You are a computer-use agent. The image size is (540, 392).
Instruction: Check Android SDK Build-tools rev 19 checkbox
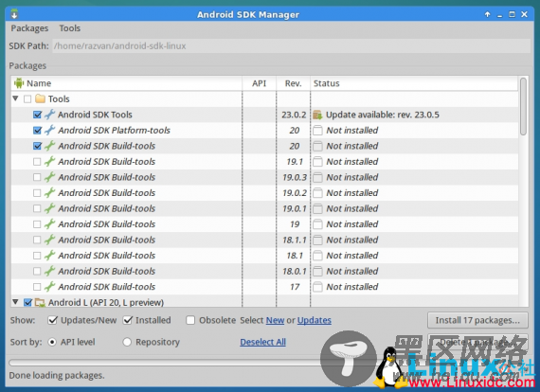coord(37,224)
